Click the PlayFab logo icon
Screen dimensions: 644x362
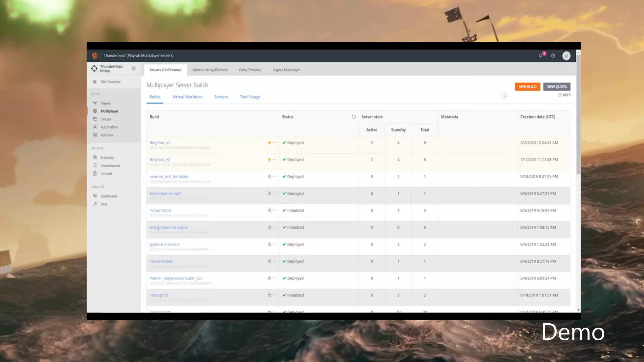coord(95,56)
